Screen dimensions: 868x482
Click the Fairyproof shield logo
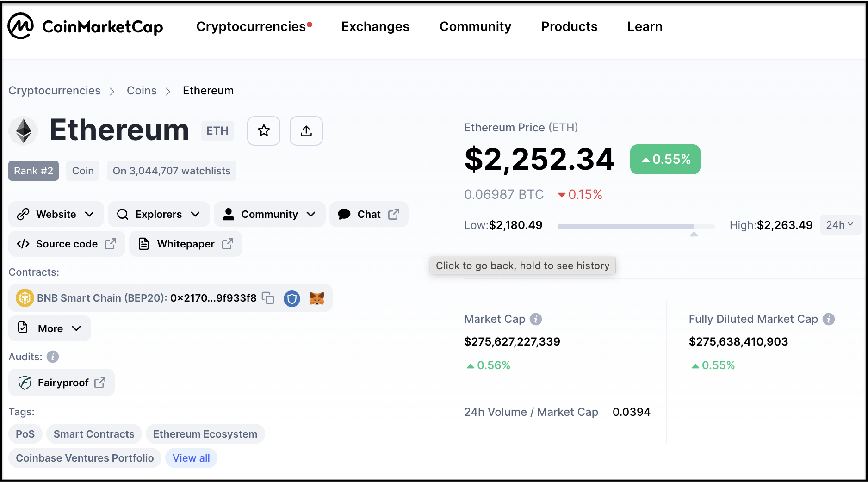click(x=25, y=383)
